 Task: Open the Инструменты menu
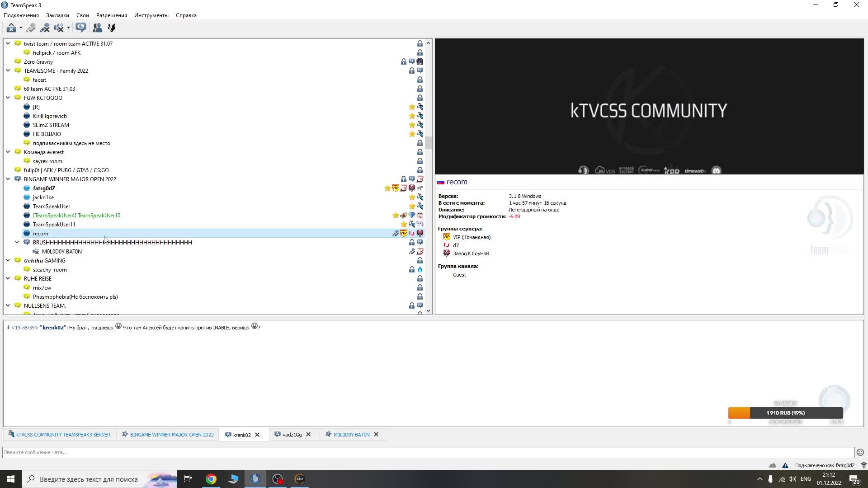pyautogui.click(x=151, y=15)
